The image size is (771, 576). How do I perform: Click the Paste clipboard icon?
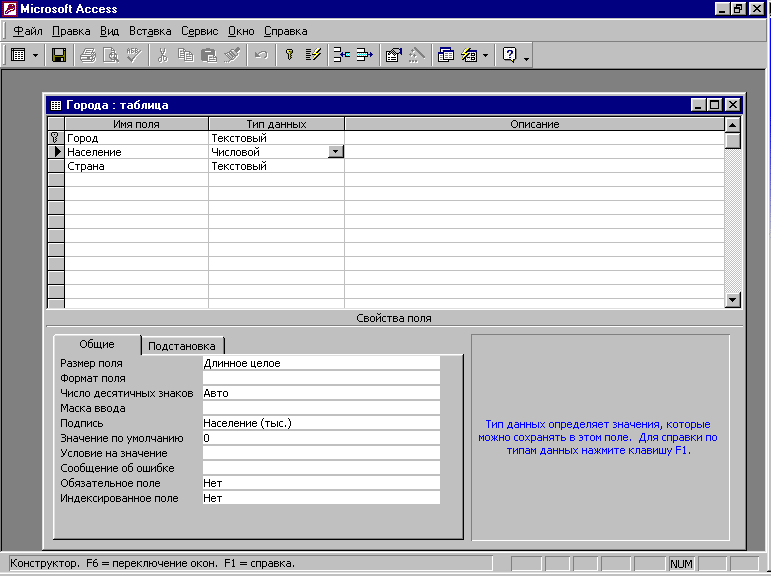point(208,55)
